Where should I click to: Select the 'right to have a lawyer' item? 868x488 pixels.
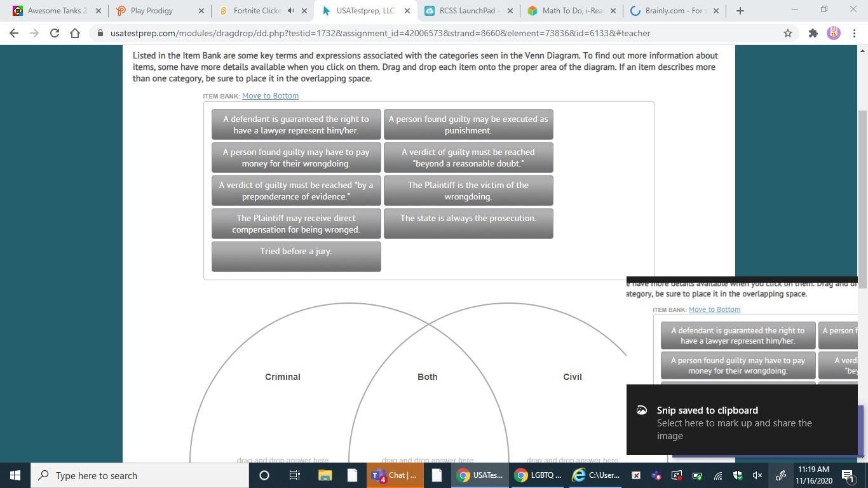pos(296,125)
